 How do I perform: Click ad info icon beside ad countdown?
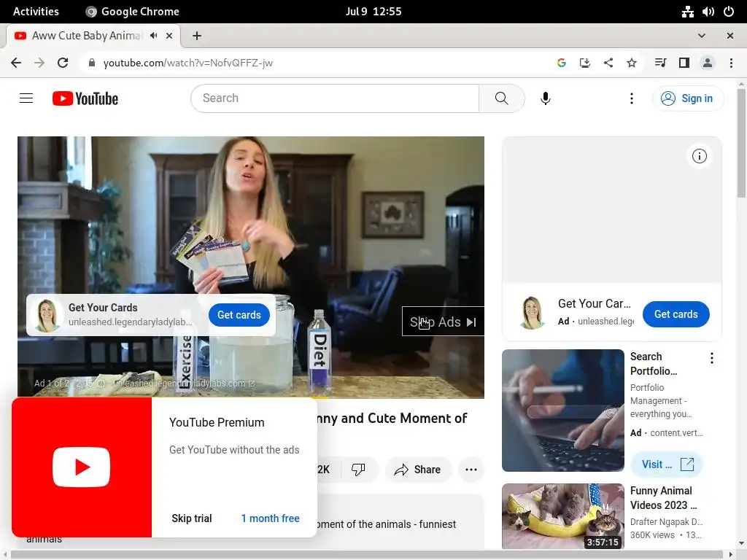(x=101, y=384)
